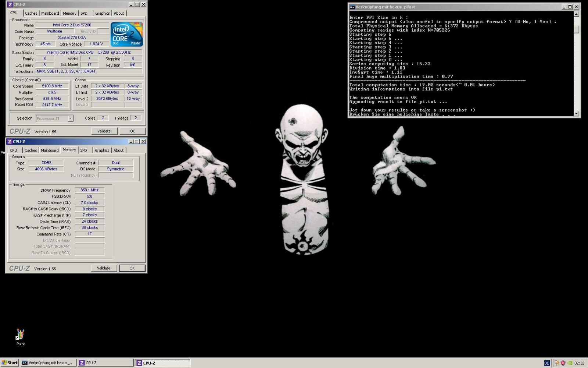Click the Total computation time line in console
The width and height of the screenshot is (588, 368).
(422, 85)
